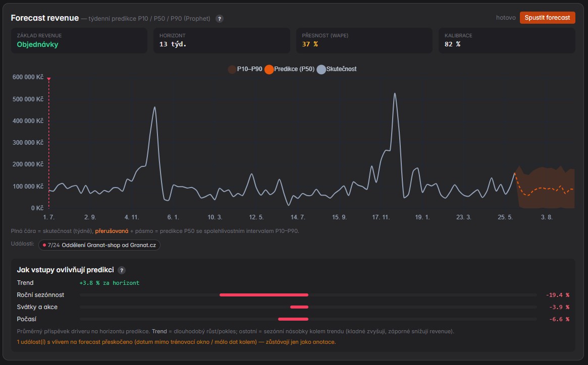Toggle Predikce (P50) legend series
The height and width of the screenshot is (365, 588).
[x=289, y=69]
